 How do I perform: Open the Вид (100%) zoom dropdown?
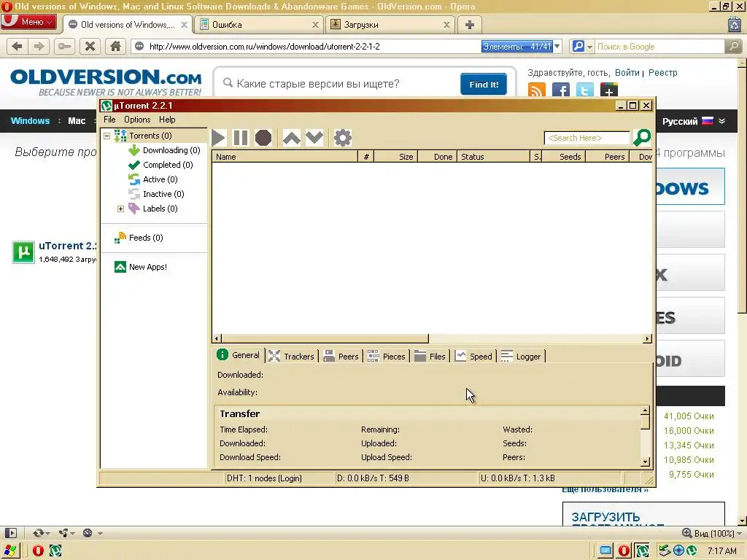click(713, 533)
